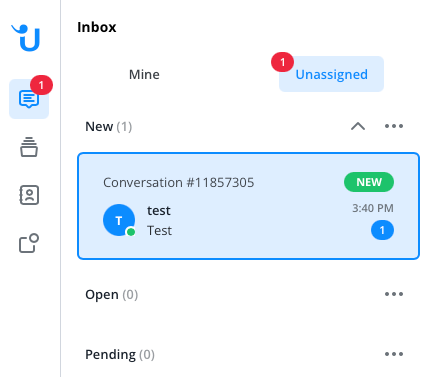This screenshot has height=377, width=434.
Task: Click the blue unread count badge
Action: [x=382, y=230]
